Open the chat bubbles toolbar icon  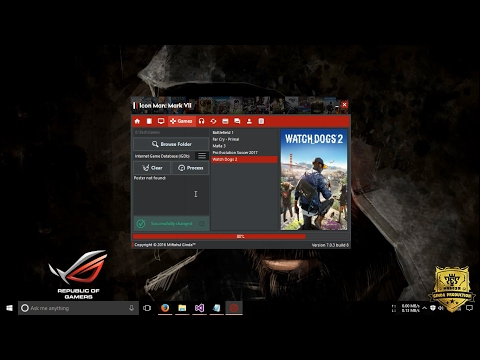click(237, 121)
